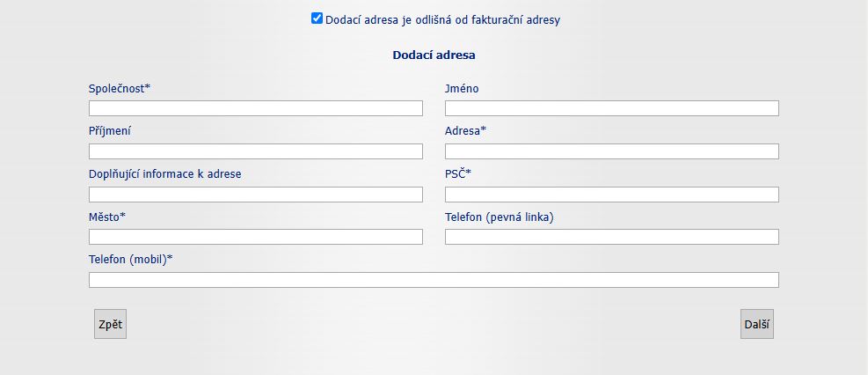Image resolution: width=868 pixels, height=375 pixels.
Task: Click the 'PSČ*' field label
Action: [458, 173]
